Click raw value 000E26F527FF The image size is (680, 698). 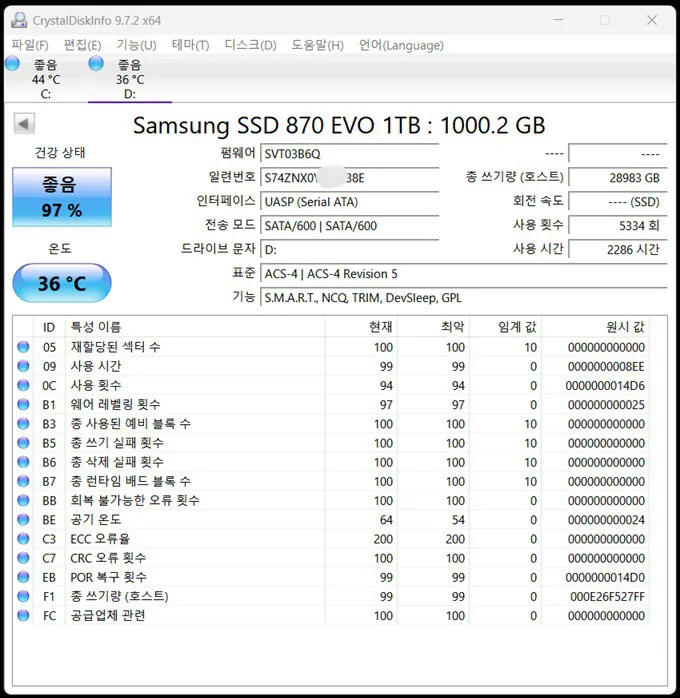point(607,597)
